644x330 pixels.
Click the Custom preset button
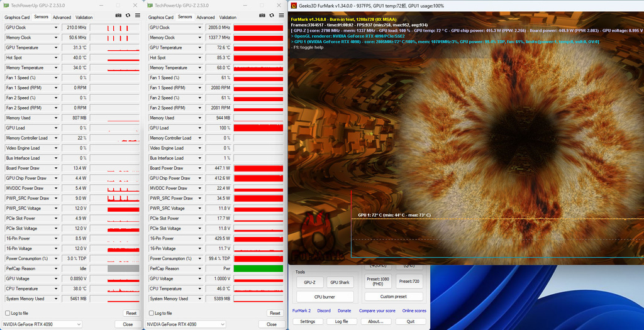pos(394,296)
